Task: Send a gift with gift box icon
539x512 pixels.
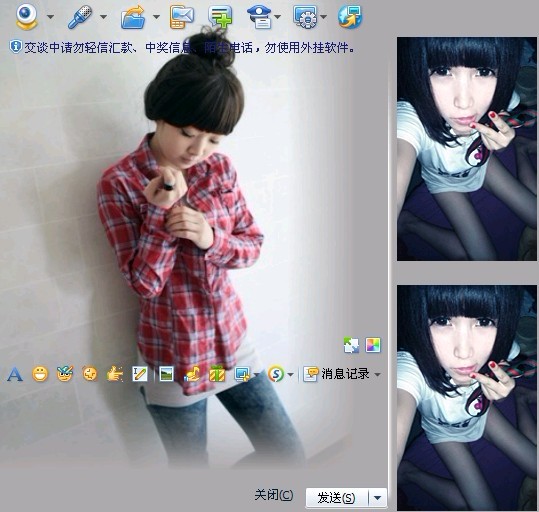Action: click(217, 374)
